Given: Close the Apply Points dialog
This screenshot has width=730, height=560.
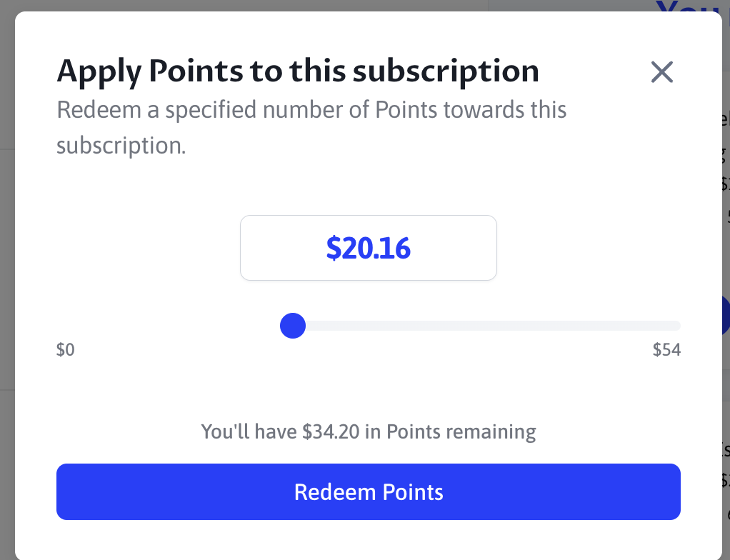Looking at the screenshot, I should point(662,71).
